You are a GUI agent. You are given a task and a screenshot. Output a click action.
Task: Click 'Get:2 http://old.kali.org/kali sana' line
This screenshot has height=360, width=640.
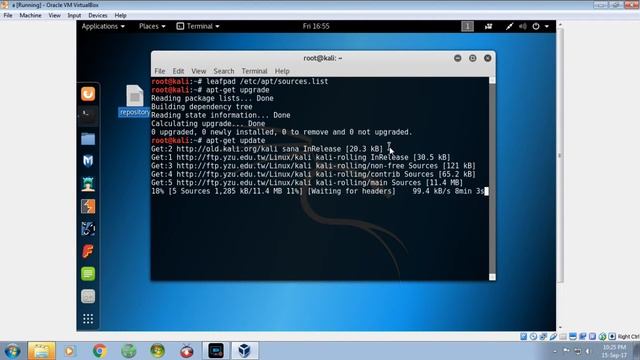267,149
